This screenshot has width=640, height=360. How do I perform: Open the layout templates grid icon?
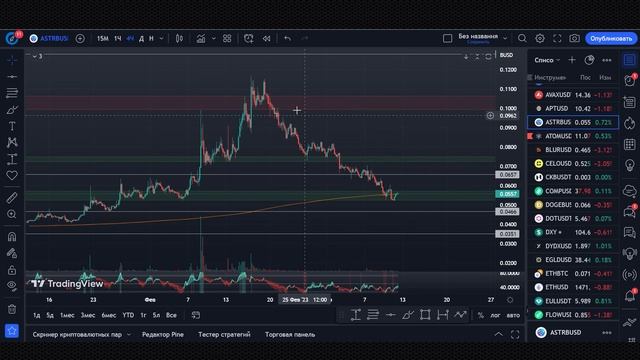pyautogui.click(x=227, y=38)
